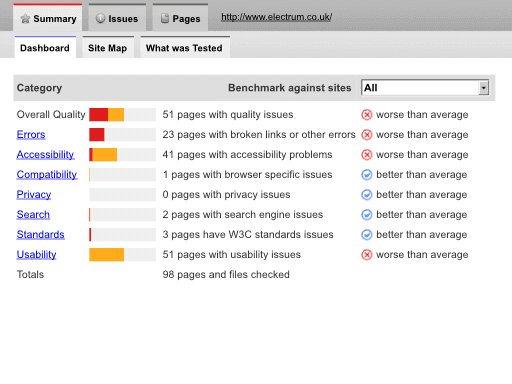
Task: Select the 'All' benchmark combo box
Action: [425, 88]
